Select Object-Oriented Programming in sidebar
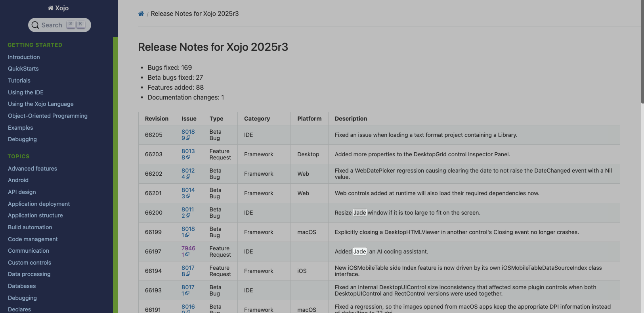Image resolution: width=644 pixels, height=313 pixels. [x=48, y=116]
